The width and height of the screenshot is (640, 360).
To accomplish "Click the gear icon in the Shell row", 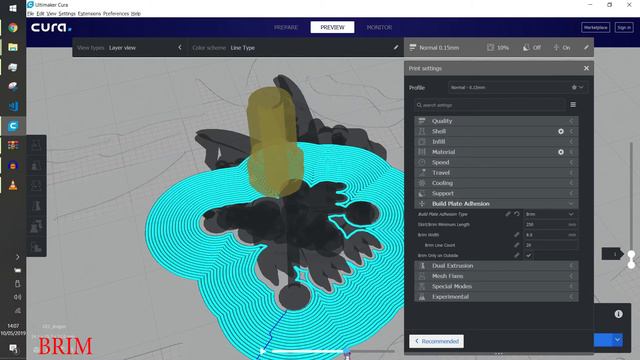I will [x=561, y=131].
